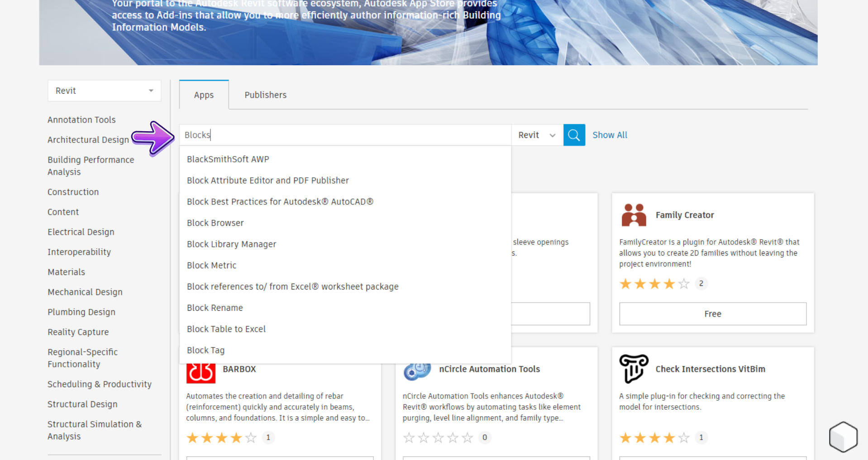Choose Block Table to Excel suggestion
This screenshot has height=460, width=868.
pos(226,329)
